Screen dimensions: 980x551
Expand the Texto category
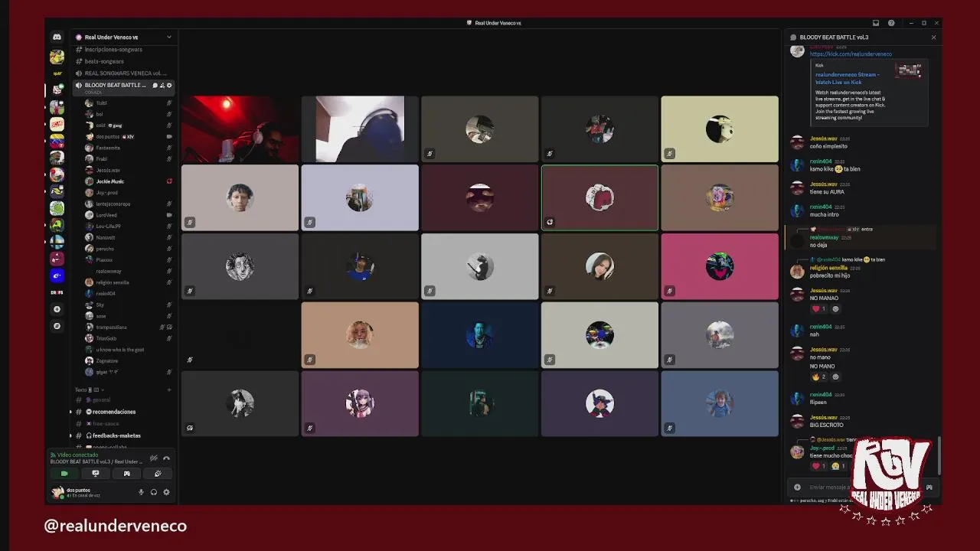87,390
